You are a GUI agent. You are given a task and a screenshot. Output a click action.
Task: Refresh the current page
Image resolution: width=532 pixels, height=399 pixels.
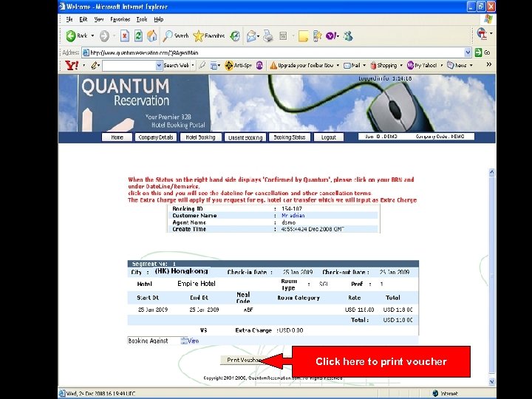pyautogui.click(x=138, y=35)
